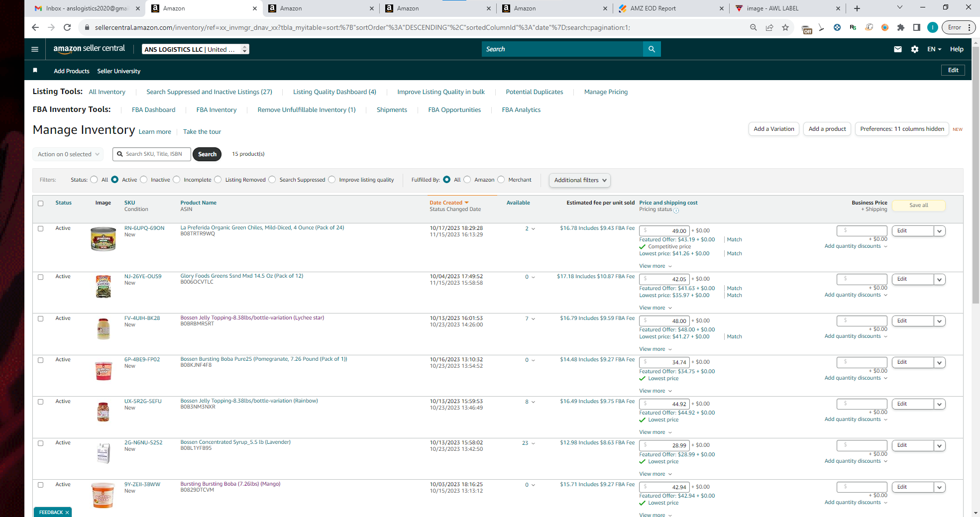Go back using browser back arrow
Screen dimensions: 980x517
[x=35, y=27]
